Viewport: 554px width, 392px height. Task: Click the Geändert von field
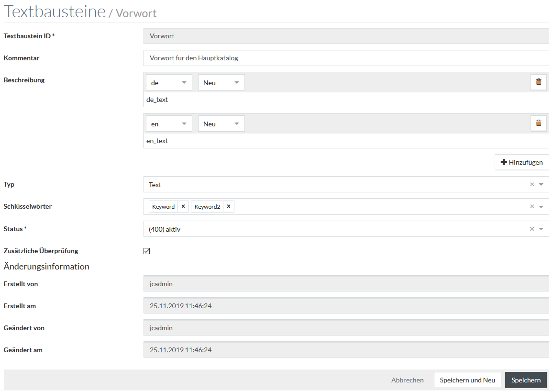[x=346, y=328]
